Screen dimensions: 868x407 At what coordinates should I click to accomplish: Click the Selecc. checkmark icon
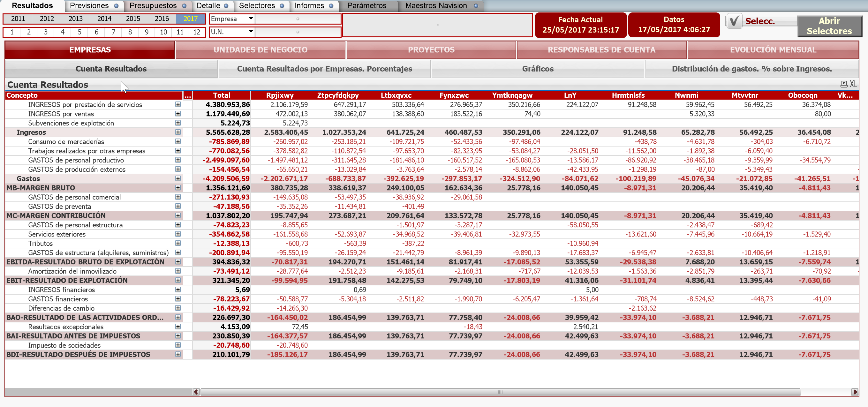(734, 21)
